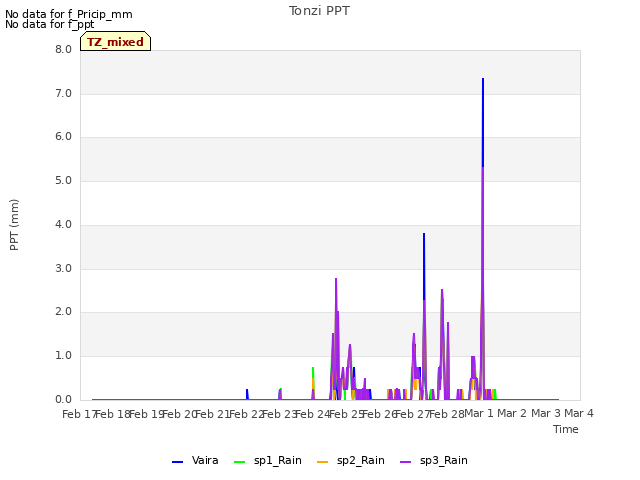640x480 pixels.
Task: Click the Tonzi PPT chart title
Action: (x=319, y=11)
